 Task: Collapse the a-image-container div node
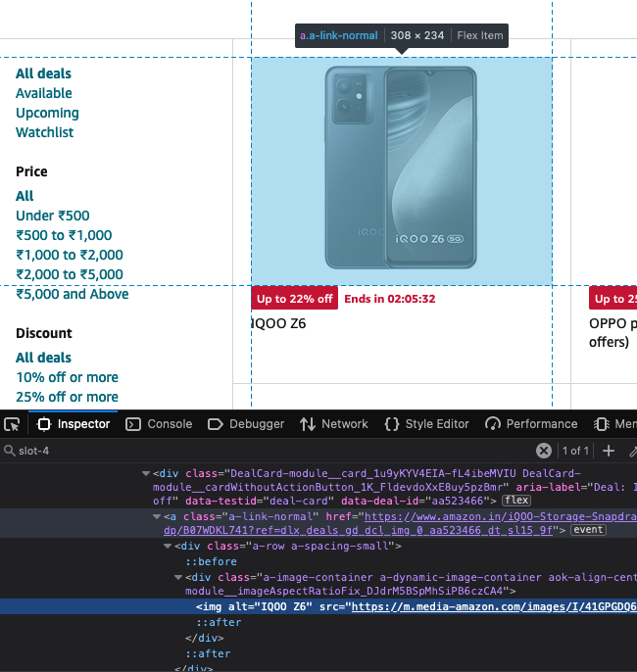coord(178,577)
